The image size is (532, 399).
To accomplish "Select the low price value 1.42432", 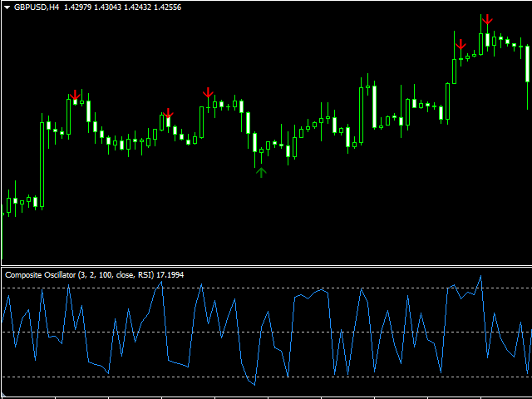I will tap(137, 7).
